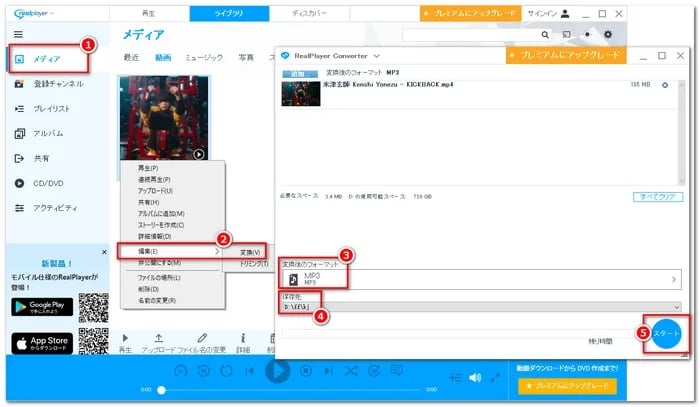Click すべてクリア button
The height and width of the screenshot is (407, 700).
[x=658, y=197]
